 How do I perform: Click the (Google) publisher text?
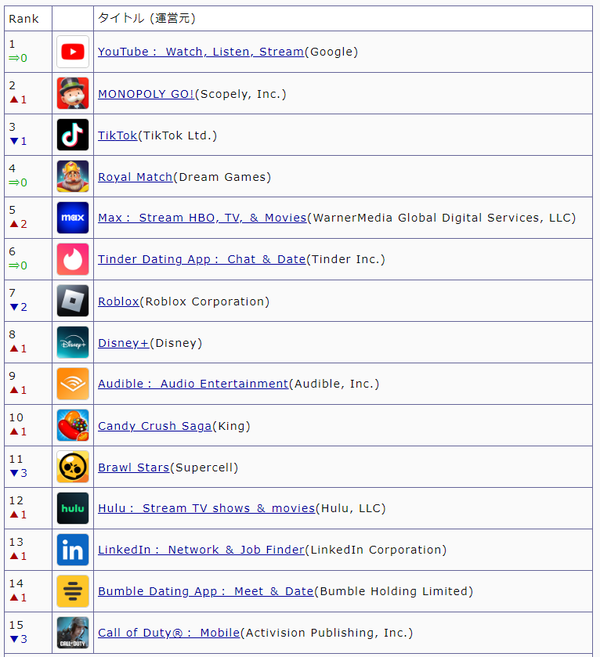coord(331,52)
